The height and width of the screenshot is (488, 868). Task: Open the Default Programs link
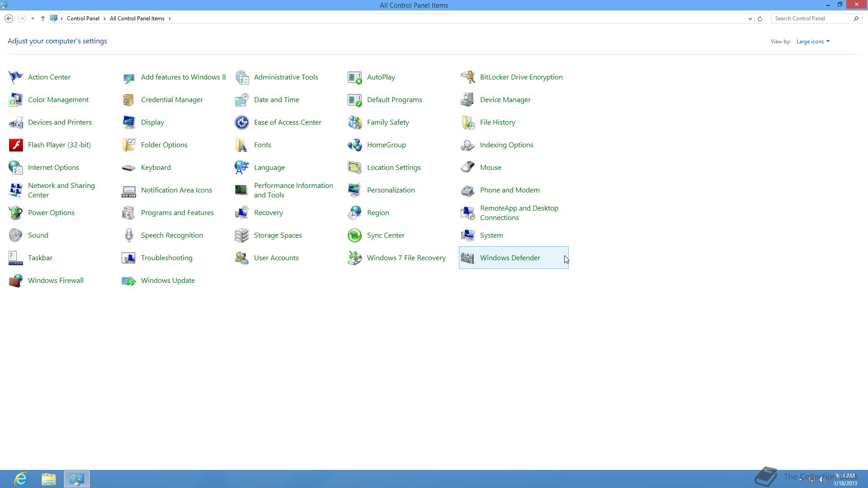[395, 100]
